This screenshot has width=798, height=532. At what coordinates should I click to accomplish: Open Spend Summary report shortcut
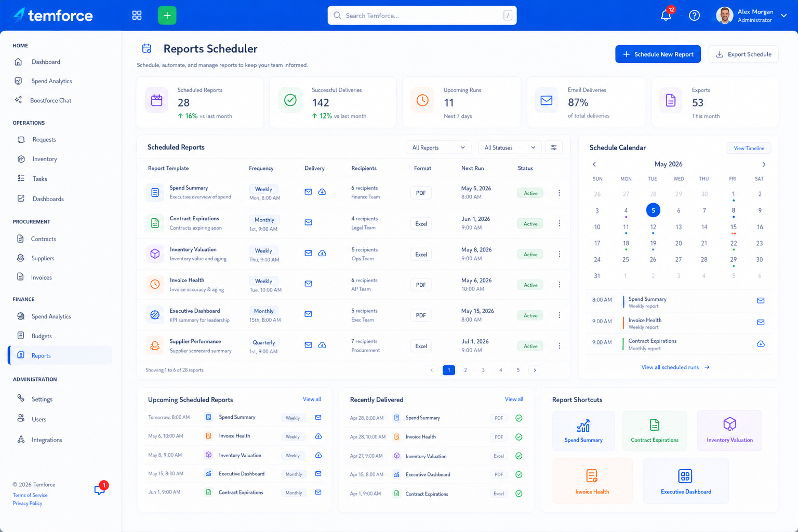583,431
